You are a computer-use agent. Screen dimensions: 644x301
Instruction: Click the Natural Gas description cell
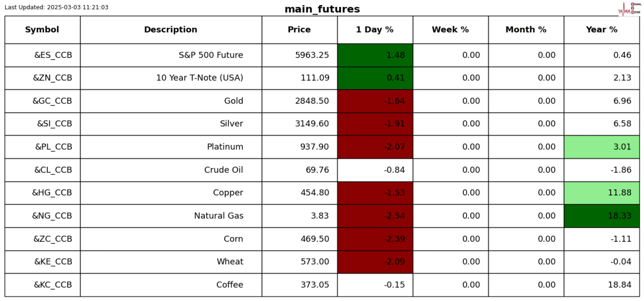click(x=170, y=216)
